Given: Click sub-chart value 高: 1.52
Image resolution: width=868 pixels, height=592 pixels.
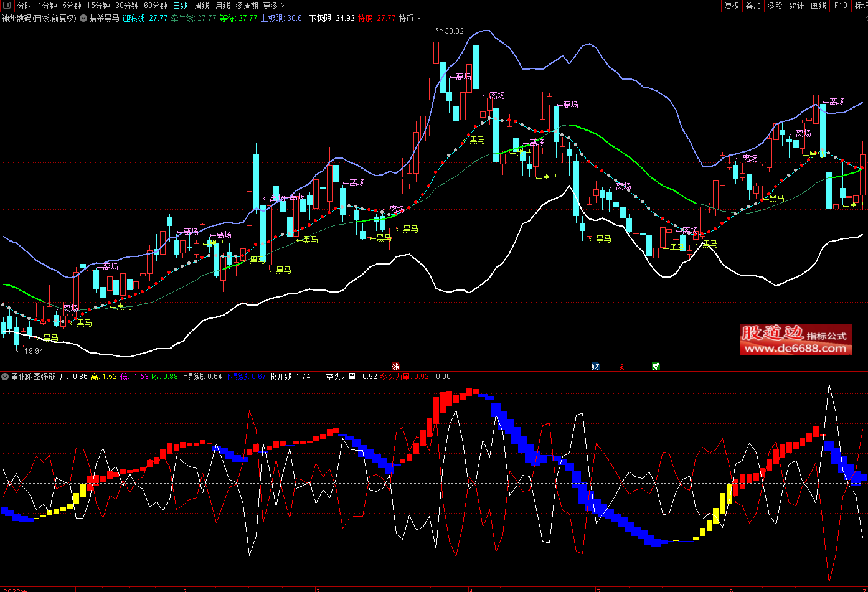Looking at the screenshot, I should tap(104, 377).
